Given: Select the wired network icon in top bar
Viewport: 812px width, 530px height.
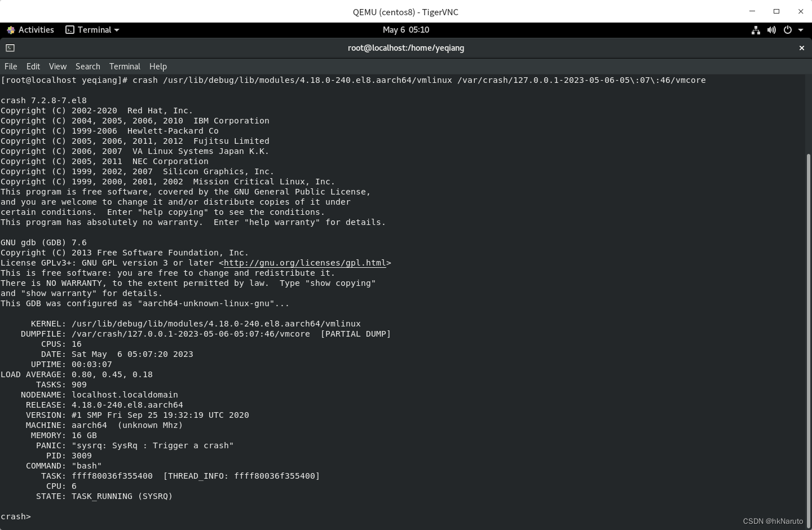Looking at the screenshot, I should (x=756, y=30).
